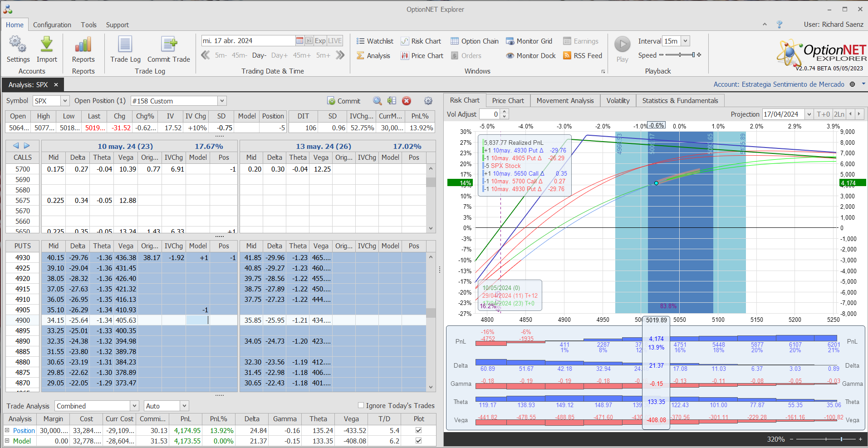868x448 pixels.
Task: Click the Commit button
Action: point(343,101)
